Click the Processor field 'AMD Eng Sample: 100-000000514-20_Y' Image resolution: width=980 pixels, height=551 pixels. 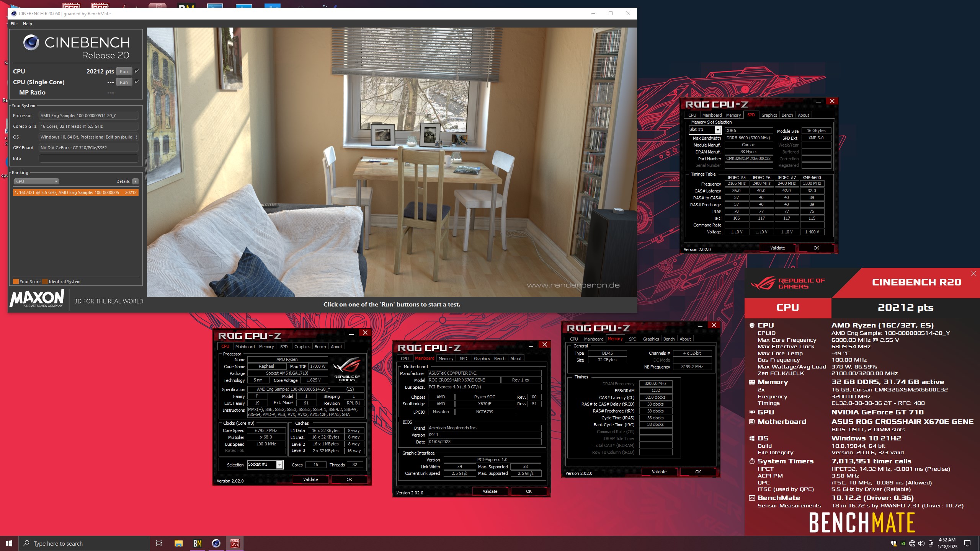88,116
